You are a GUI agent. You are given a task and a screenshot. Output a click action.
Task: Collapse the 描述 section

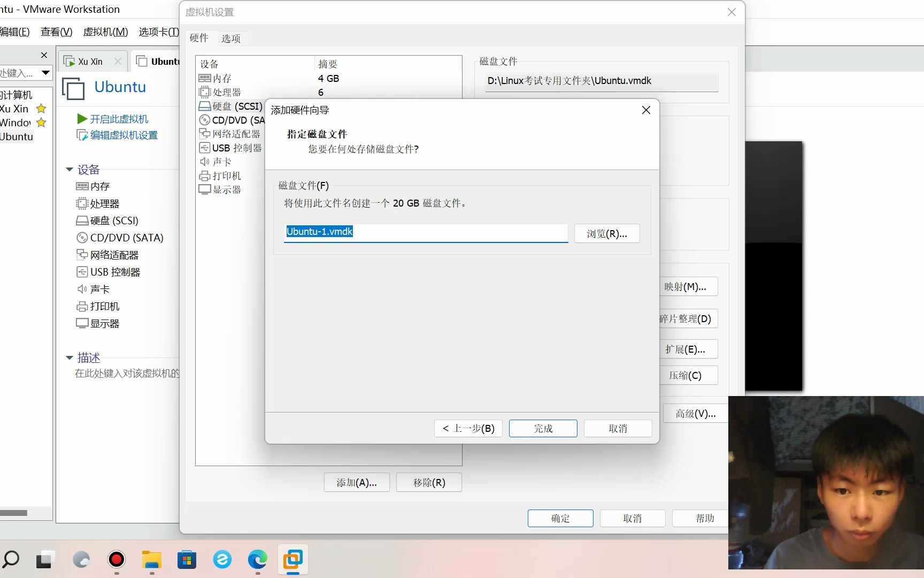point(70,358)
